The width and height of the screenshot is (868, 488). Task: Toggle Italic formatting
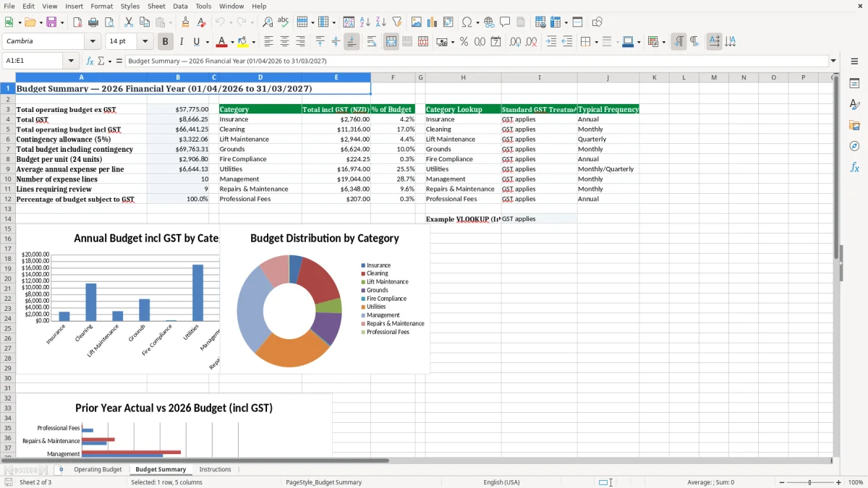tap(181, 41)
